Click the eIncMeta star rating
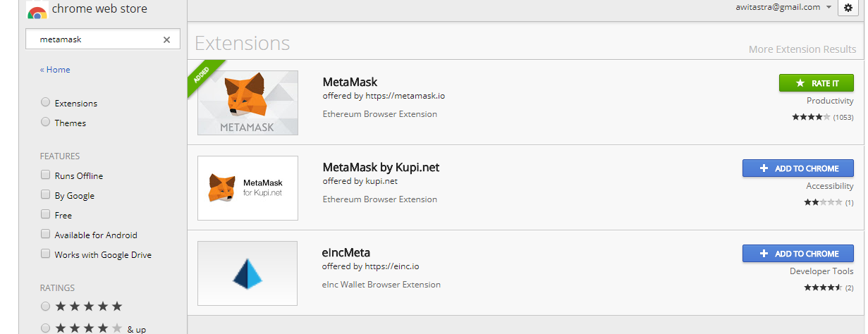 pos(823,287)
